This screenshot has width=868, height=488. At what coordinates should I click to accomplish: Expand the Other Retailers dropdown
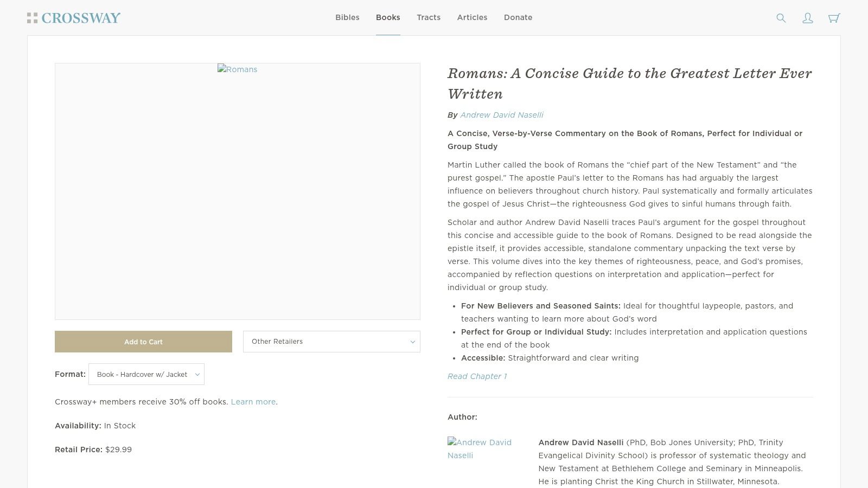point(331,342)
